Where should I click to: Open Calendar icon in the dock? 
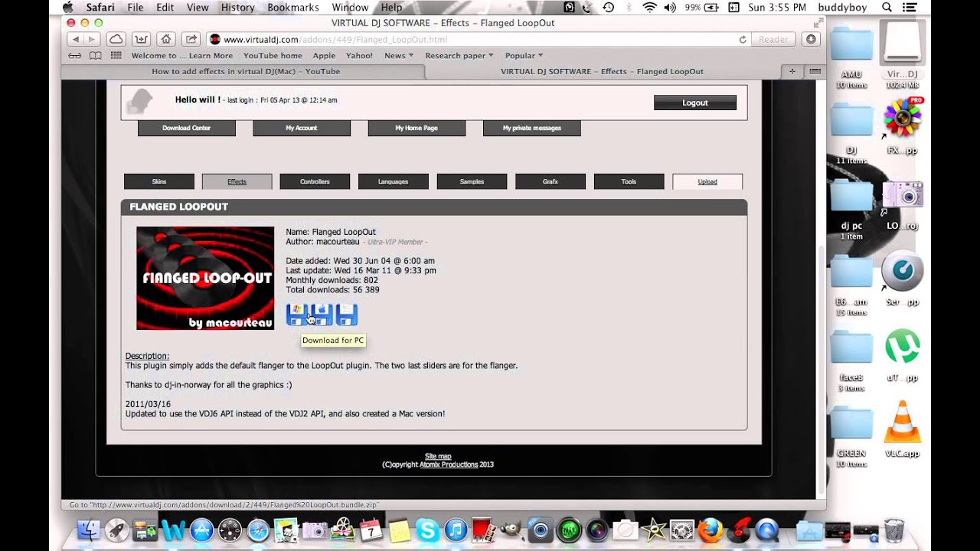tap(371, 530)
